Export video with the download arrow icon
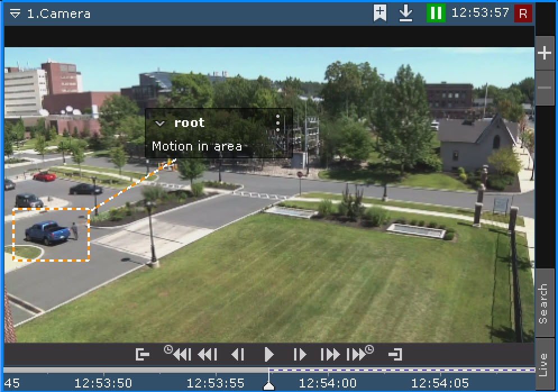Screen dimensions: 558x392 (406, 13)
